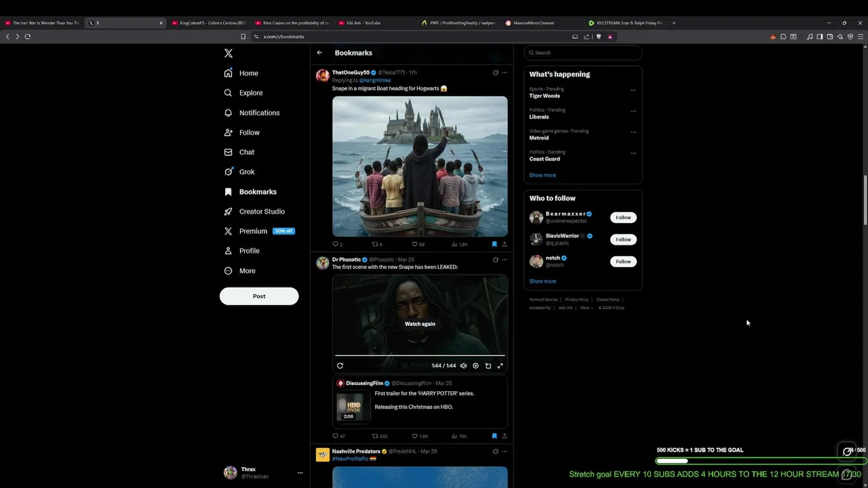
Task: Show more under What's happening
Action: 542,175
